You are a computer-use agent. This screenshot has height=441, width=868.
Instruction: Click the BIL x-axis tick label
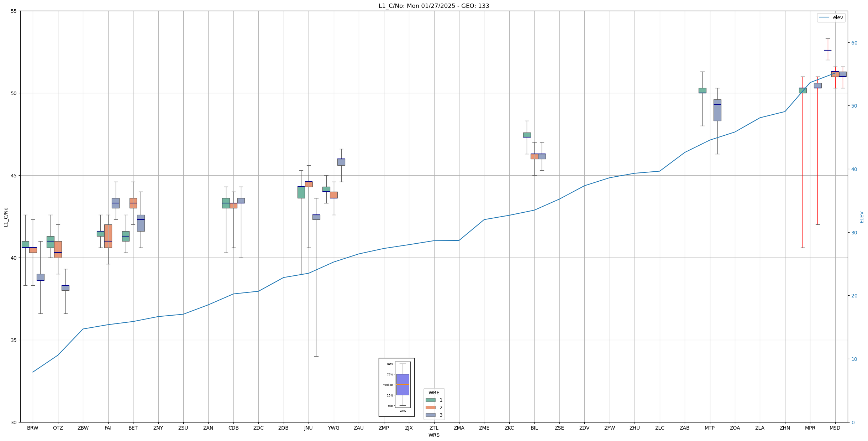tap(534, 428)
